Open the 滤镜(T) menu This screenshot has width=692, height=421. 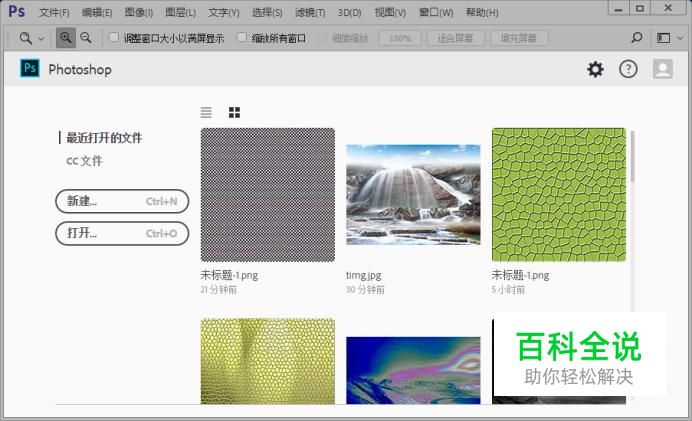pos(310,12)
